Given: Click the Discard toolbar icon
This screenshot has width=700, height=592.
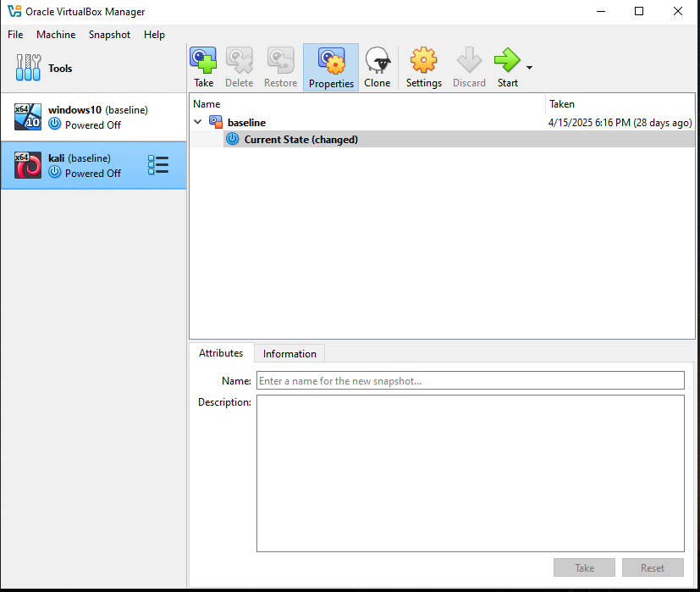Looking at the screenshot, I should tap(469, 68).
